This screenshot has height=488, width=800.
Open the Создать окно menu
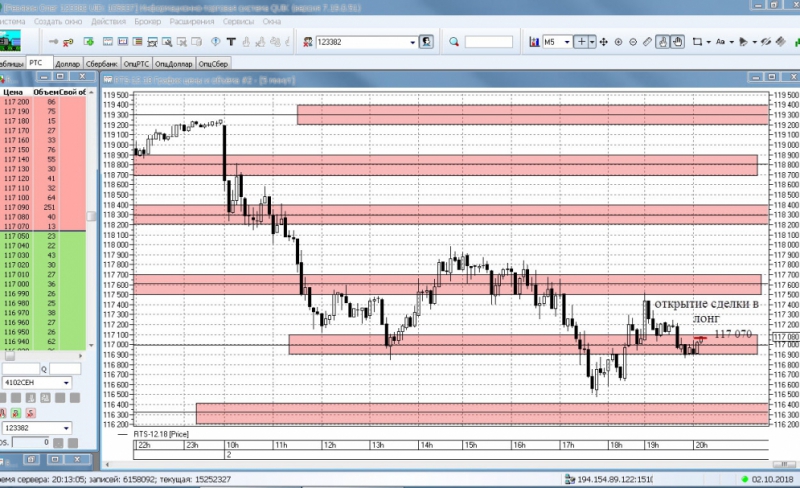pos(58,21)
